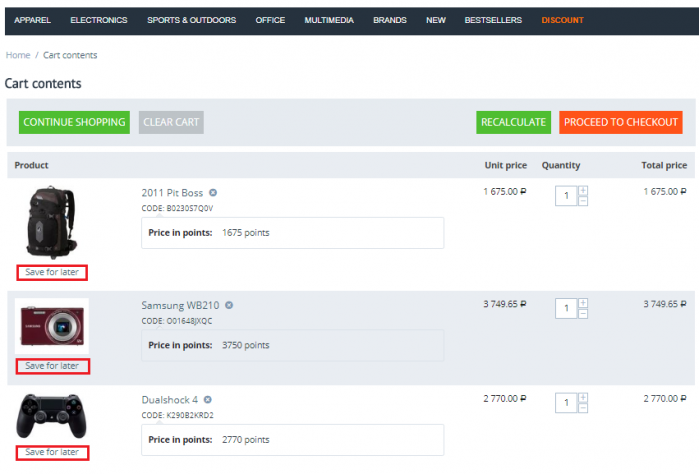Save 2011 Pit Boss for later
Viewport: 700px width, 474px height.
[x=52, y=272]
